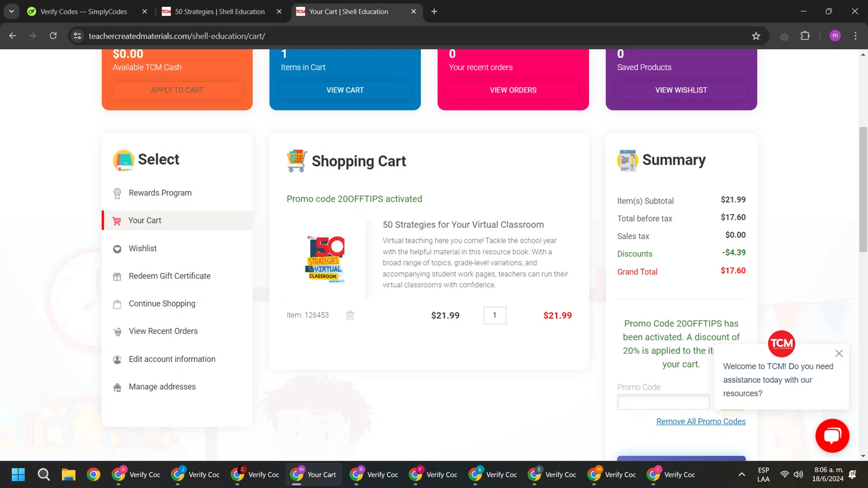
Task: Bookmark this page with star icon
Action: coord(756,36)
